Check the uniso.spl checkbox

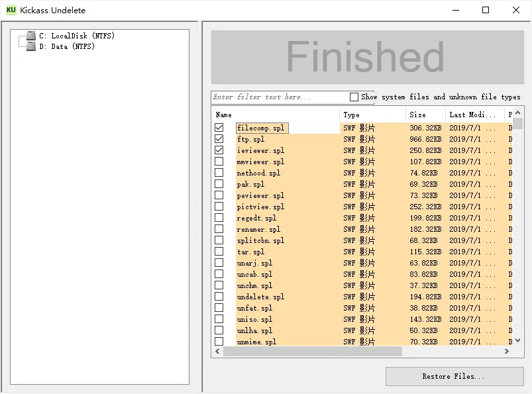(x=219, y=319)
